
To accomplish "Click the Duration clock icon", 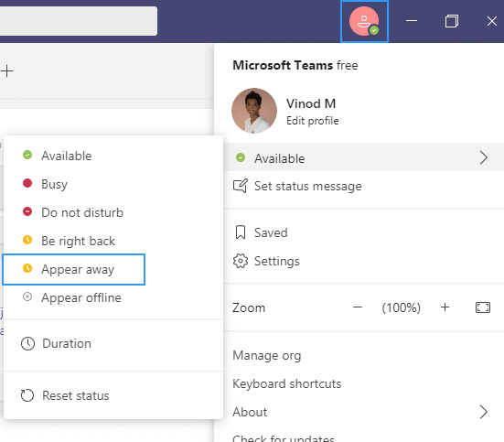I will [27, 343].
